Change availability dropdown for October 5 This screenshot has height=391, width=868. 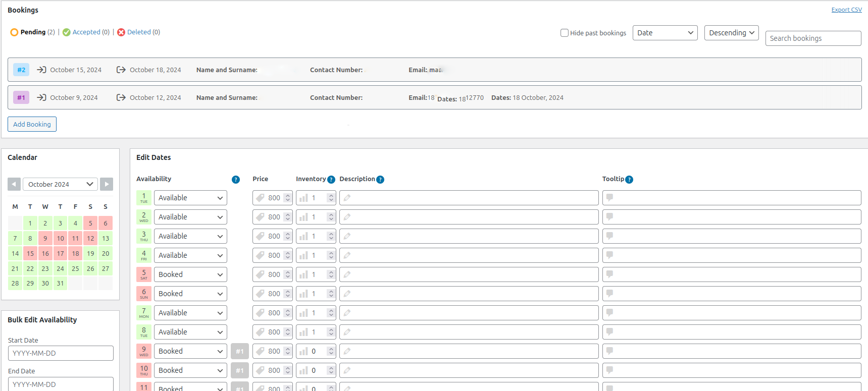pos(190,274)
